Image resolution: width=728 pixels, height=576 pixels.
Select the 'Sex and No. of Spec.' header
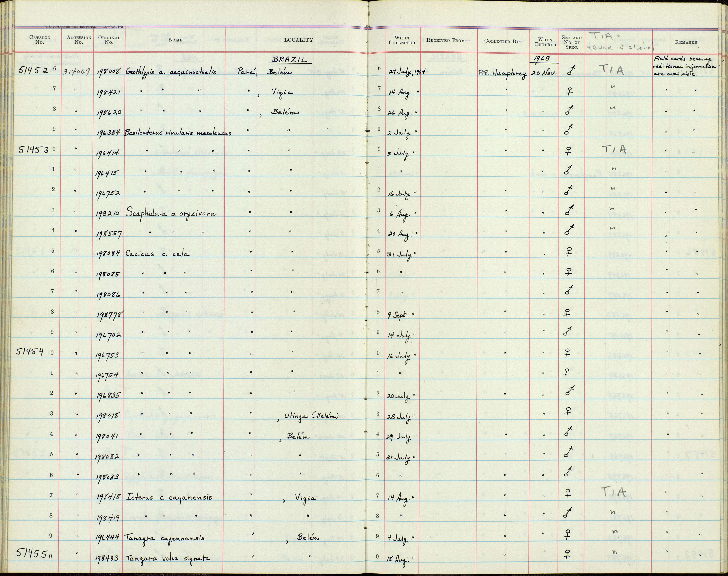572,42
